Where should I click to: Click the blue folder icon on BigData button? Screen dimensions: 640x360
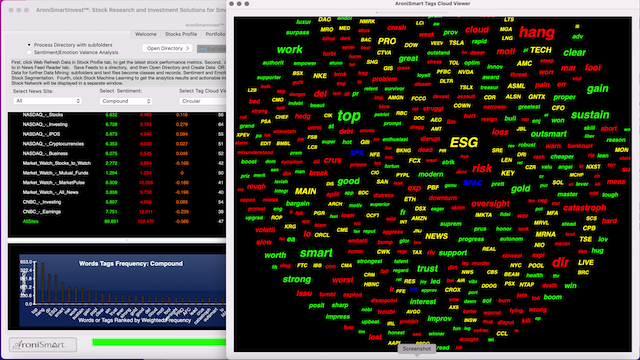pyautogui.click(x=202, y=49)
